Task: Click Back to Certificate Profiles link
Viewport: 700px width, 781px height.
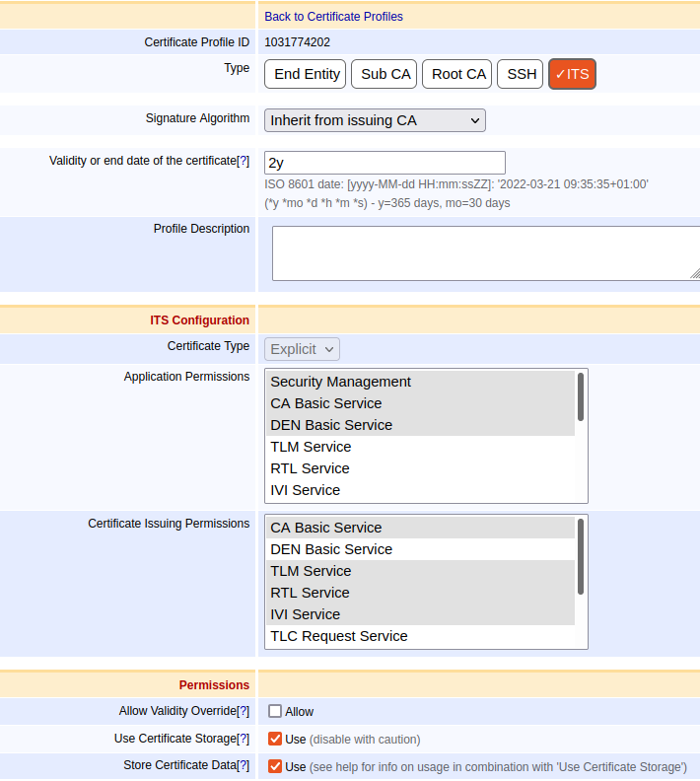Action: coord(333,17)
